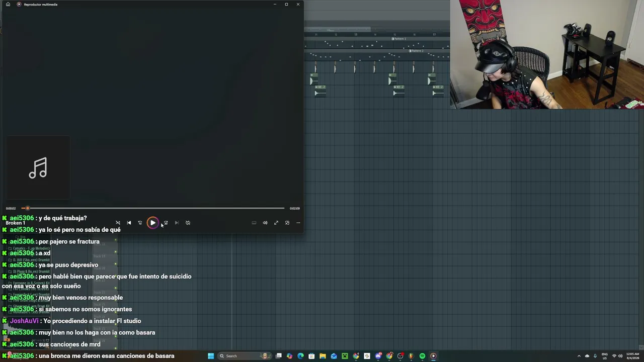Skip back button in media player
Screen dimensions: 644x362
click(140, 223)
